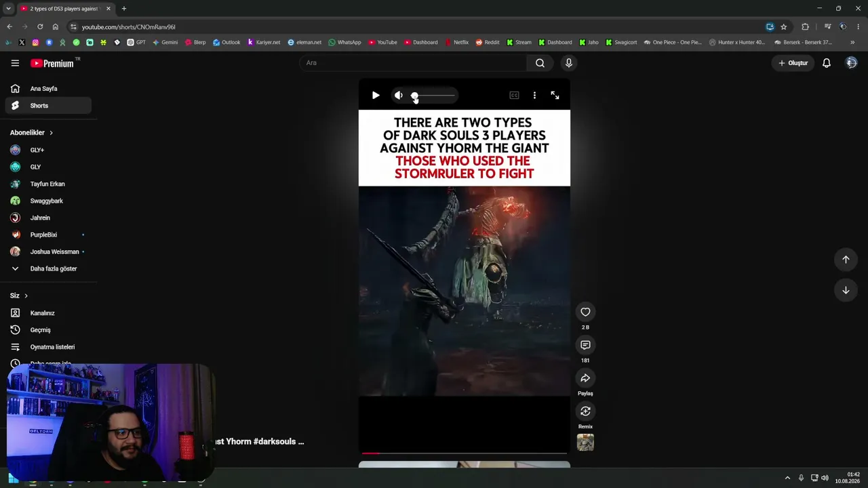Viewport: 868px width, 488px height.
Task: Select Shorts in the sidebar
Action: 48,106
